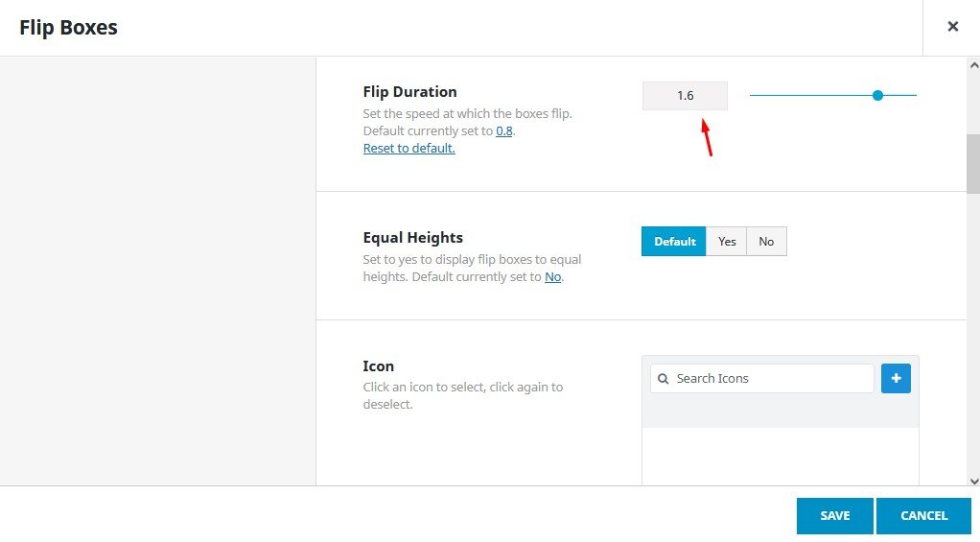Click the empty icon list panel
This screenshot has width=980, height=542.
click(x=780, y=456)
